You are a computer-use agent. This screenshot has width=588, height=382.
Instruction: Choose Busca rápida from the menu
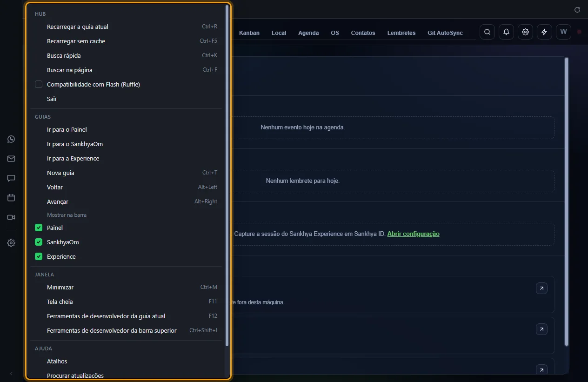(126, 55)
